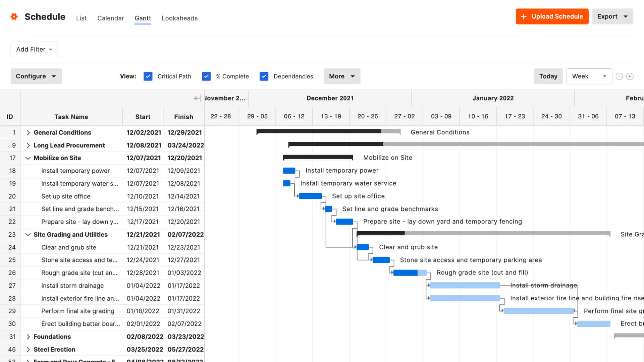
Task: Click the Set line and grade benchmarks bar
Action: pyautogui.click(x=329, y=209)
